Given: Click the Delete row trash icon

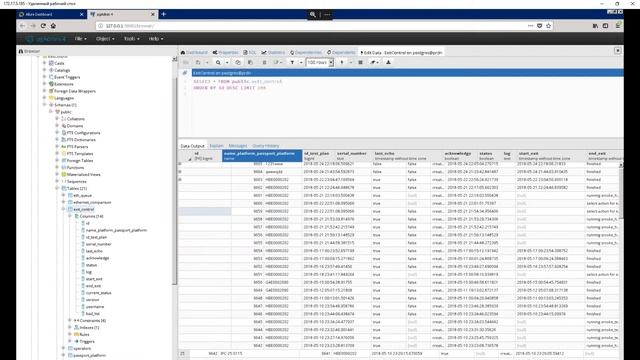Looking at the screenshot, I should pos(264,62).
